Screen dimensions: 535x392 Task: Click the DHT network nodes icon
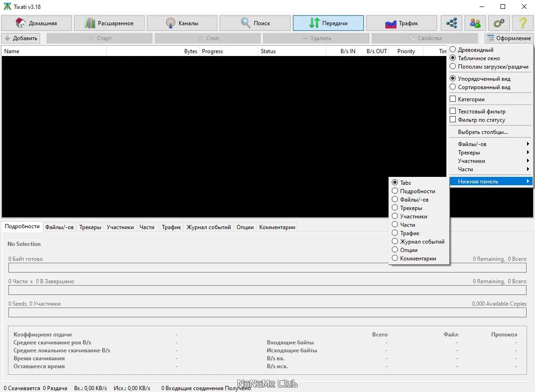(x=452, y=23)
